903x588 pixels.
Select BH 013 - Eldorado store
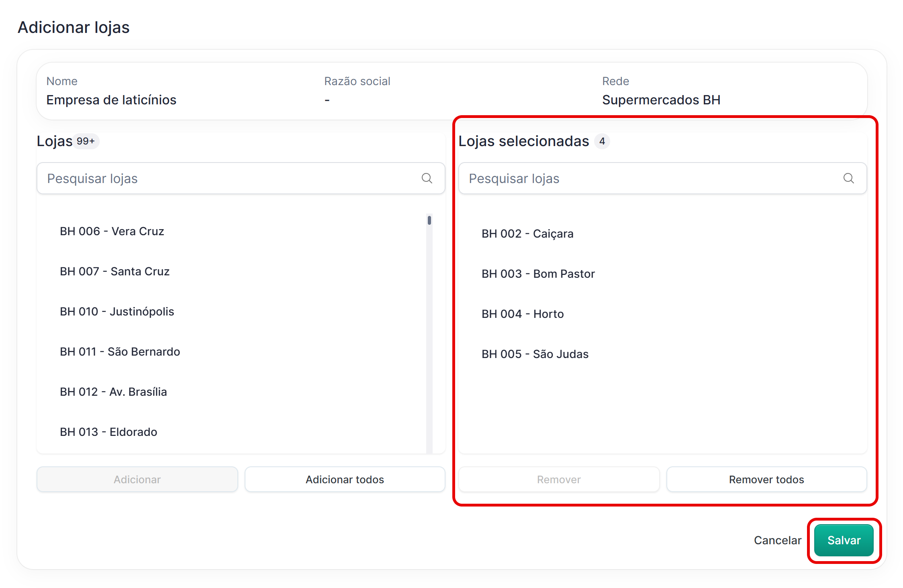click(108, 432)
